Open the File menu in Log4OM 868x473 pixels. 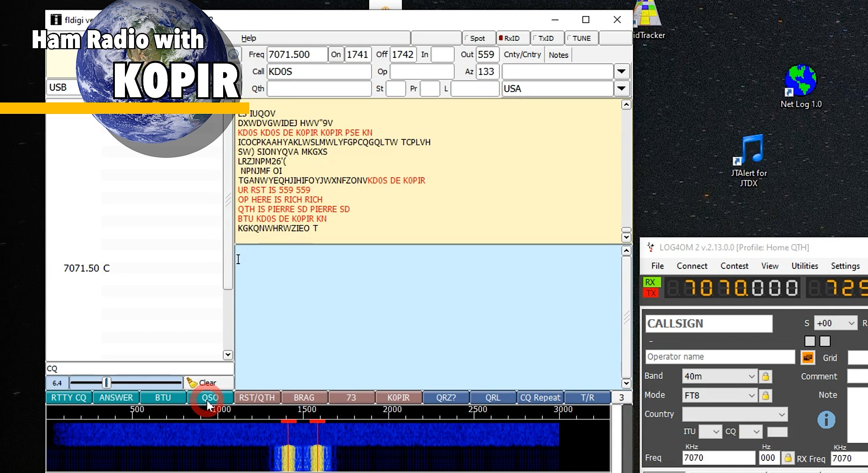click(657, 266)
